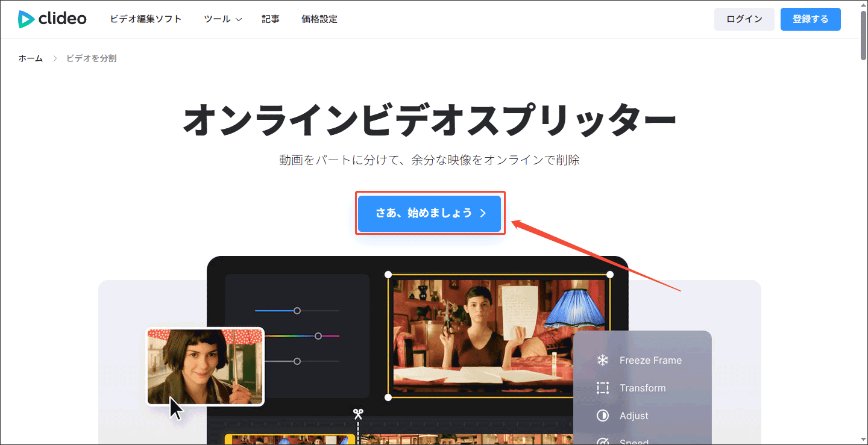Click the Freeze Frame snowflake icon

click(x=602, y=360)
